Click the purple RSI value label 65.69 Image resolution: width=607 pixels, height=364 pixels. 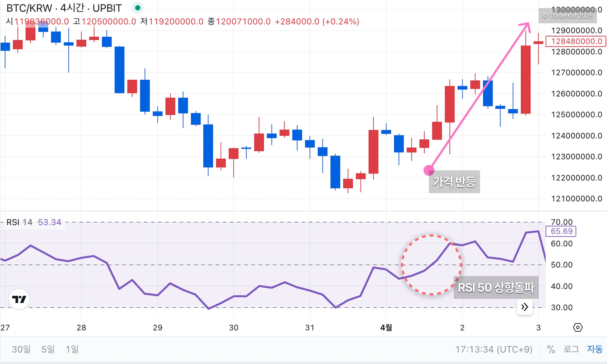pos(561,231)
